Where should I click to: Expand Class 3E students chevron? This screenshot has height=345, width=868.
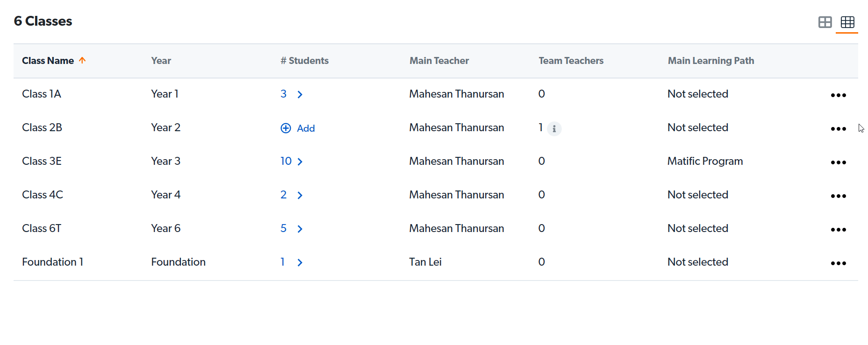pos(300,162)
